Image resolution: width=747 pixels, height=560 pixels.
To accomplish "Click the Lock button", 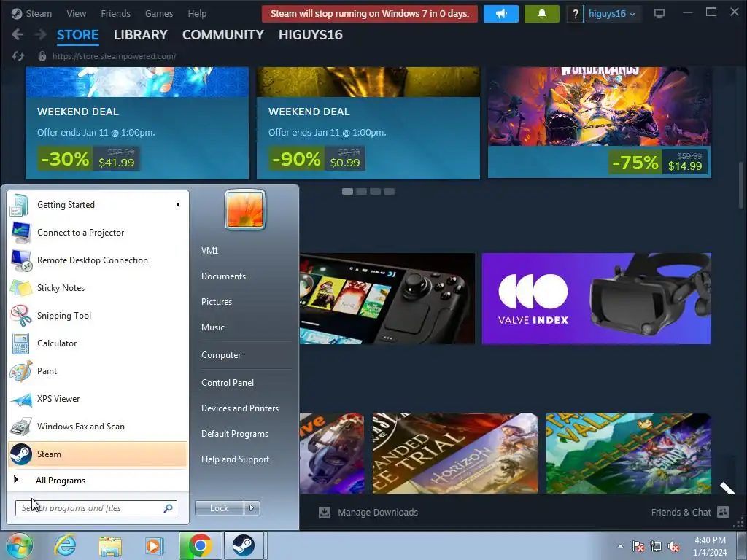I will [219, 508].
